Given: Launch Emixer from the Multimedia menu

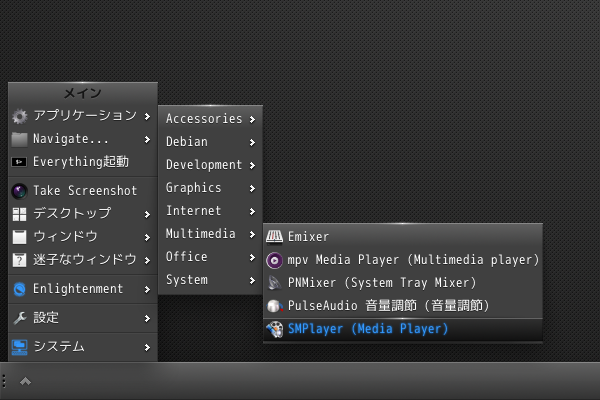Looking at the screenshot, I should click(x=403, y=237).
